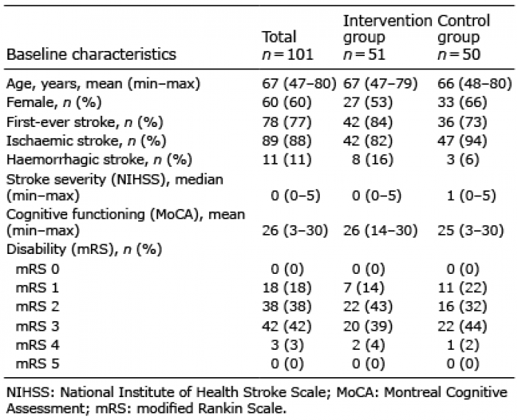Viewport: 517px width, 420px height.
Task: Select the Cognitive functioning (MoCA) row label
Action: [126, 222]
